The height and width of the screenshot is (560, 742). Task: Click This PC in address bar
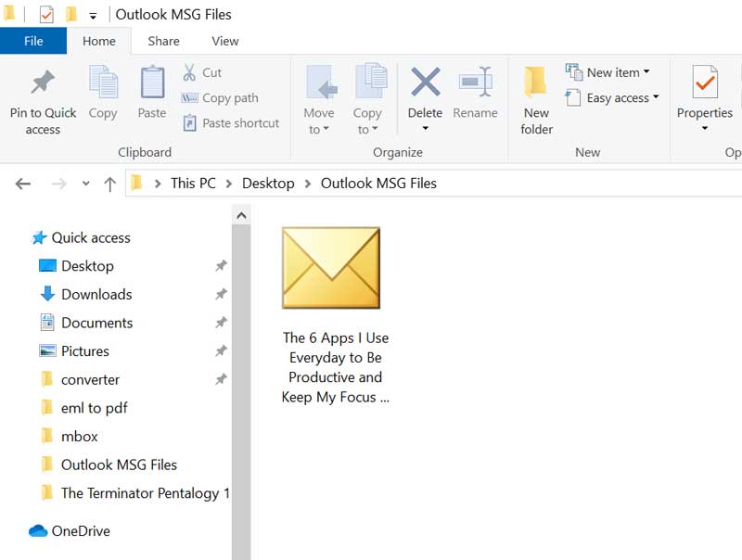pos(193,183)
